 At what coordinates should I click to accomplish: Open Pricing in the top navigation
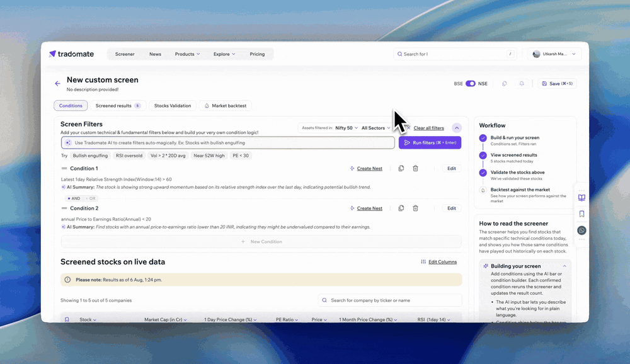pyautogui.click(x=257, y=54)
